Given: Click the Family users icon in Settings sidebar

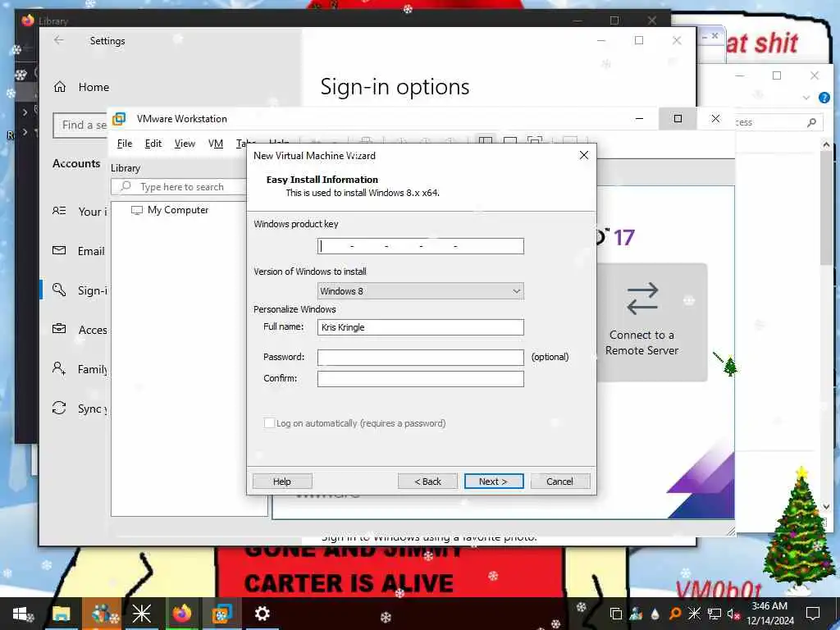Looking at the screenshot, I should pos(59,368).
